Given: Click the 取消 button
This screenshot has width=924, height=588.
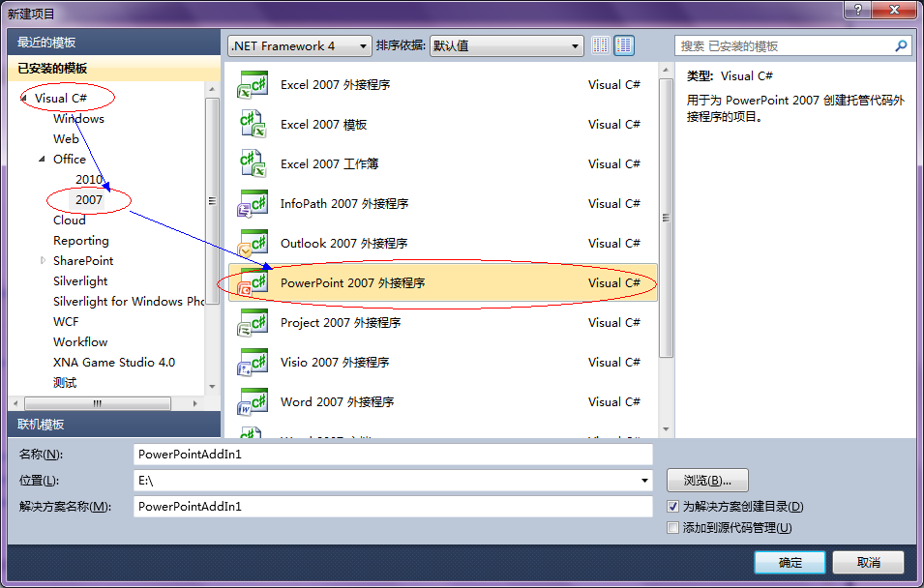Looking at the screenshot, I should [x=868, y=563].
